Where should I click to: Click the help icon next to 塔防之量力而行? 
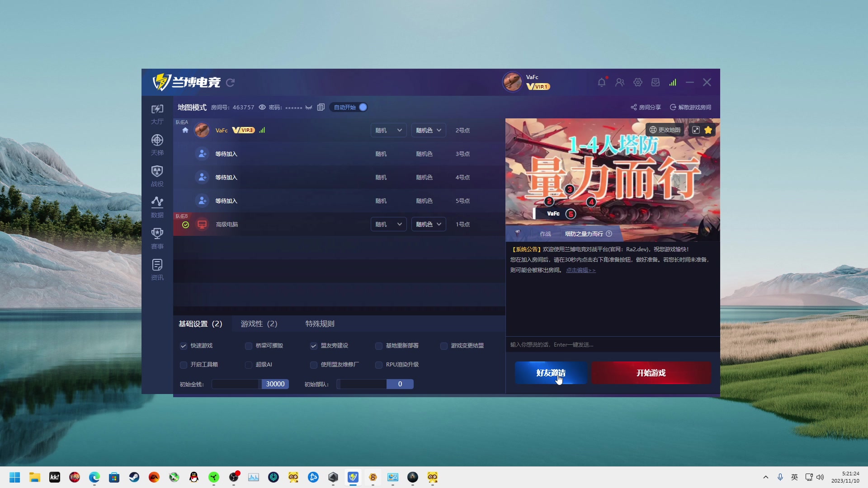coord(609,234)
